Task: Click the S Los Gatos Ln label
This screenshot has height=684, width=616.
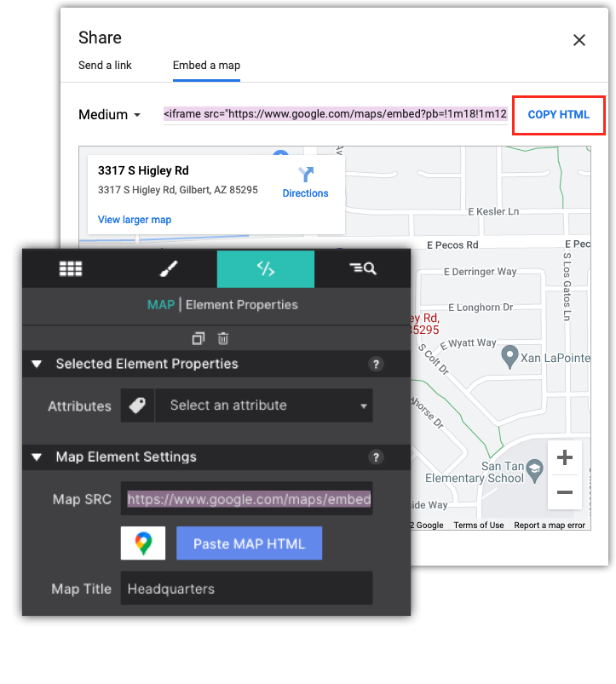Action: coord(567,286)
